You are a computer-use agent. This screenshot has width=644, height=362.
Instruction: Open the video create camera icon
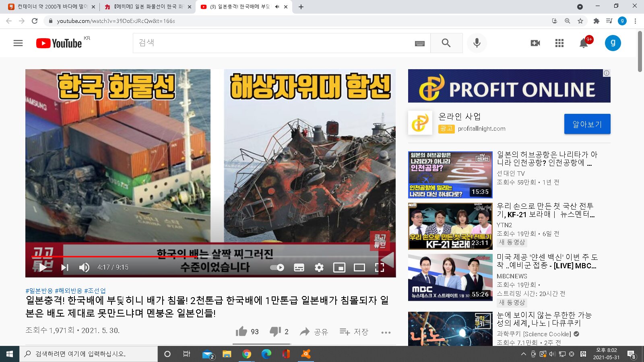click(x=535, y=43)
